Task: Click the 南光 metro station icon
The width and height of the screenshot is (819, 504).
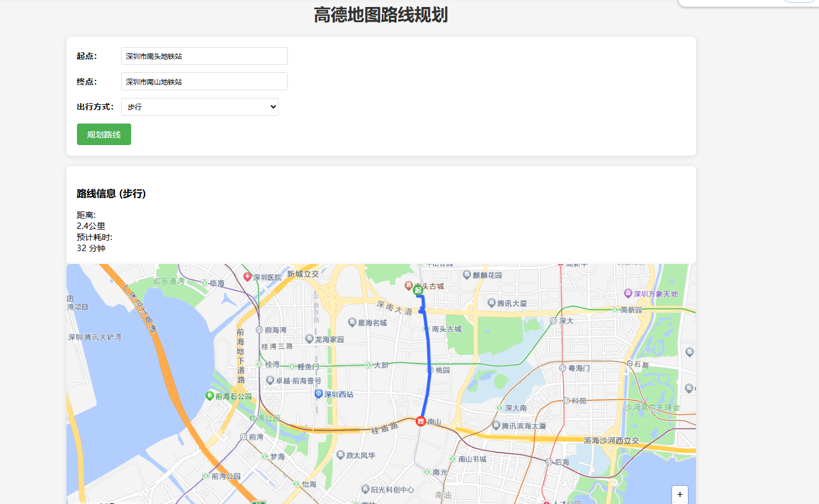Action: (427, 472)
